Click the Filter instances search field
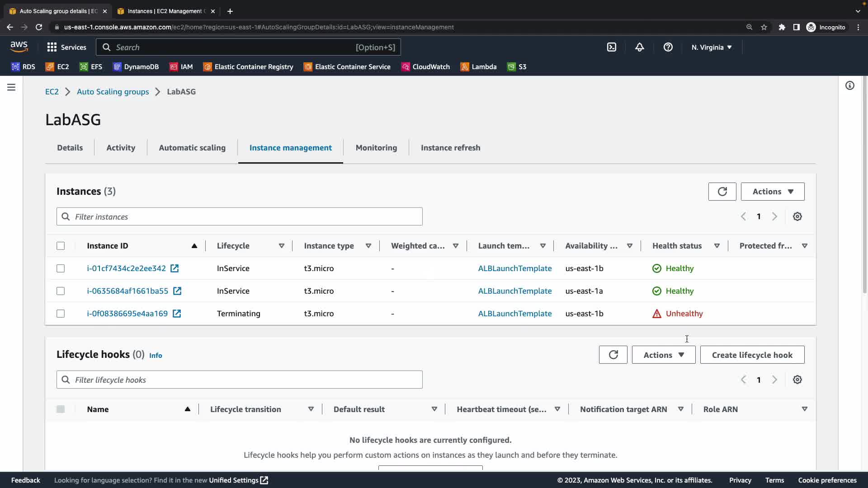The width and height of the screenshot is (868, 488). (240, 216)
